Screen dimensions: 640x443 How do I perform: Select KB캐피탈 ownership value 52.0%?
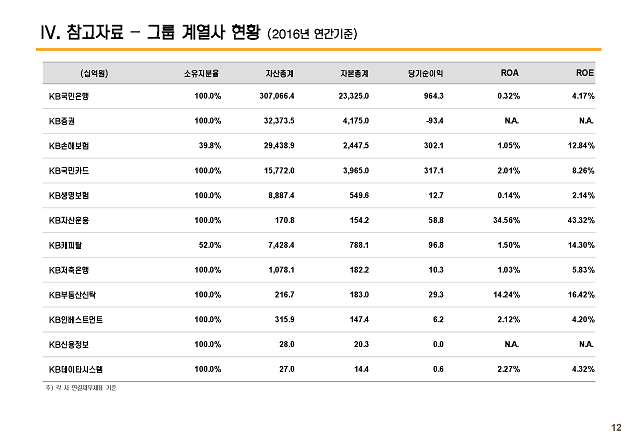210,245
